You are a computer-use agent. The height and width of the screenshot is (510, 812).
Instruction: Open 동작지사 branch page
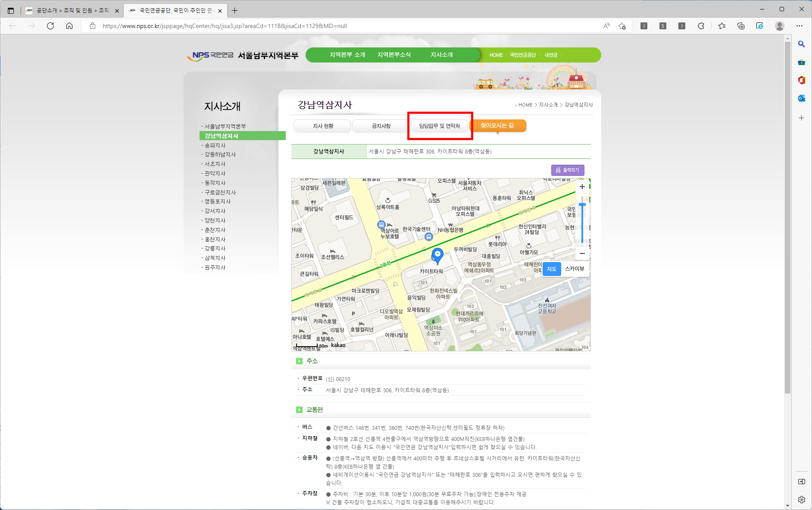215,183
